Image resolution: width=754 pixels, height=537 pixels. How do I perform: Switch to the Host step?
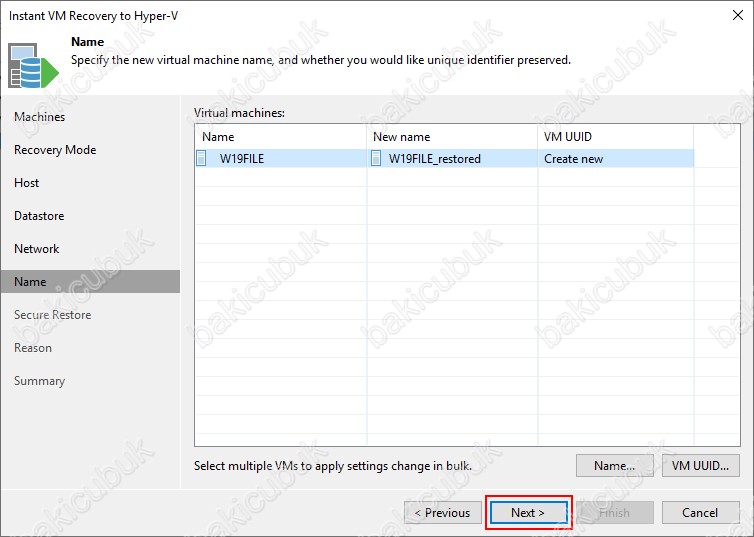tap(26, 183)
